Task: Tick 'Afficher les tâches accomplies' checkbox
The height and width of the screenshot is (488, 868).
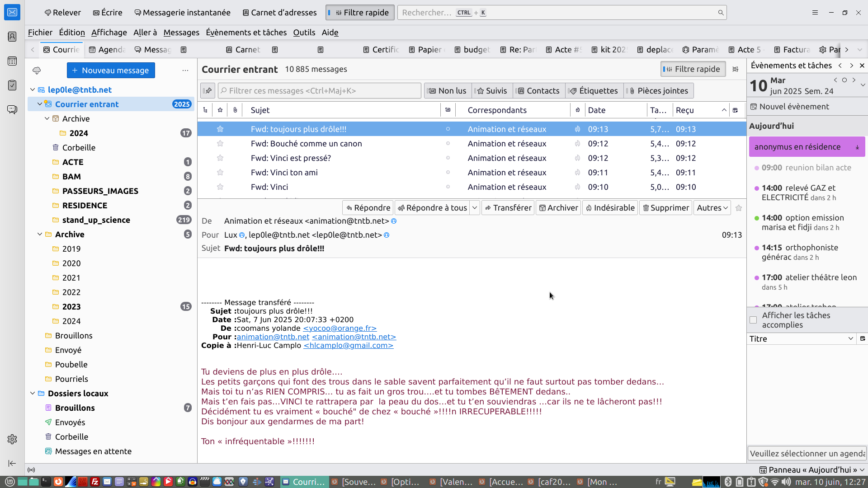Action: coord(753,320)
